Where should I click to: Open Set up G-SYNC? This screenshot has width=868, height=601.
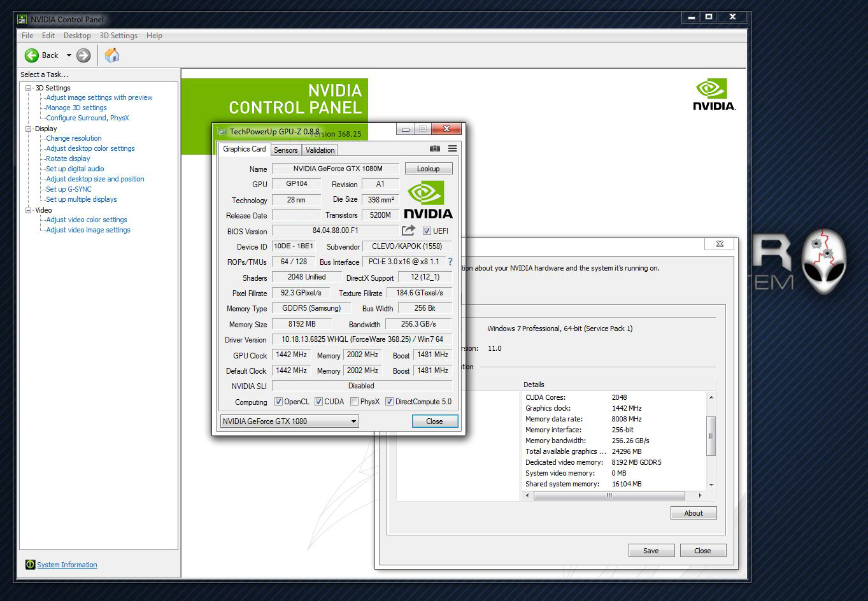(x=69, y=189)
